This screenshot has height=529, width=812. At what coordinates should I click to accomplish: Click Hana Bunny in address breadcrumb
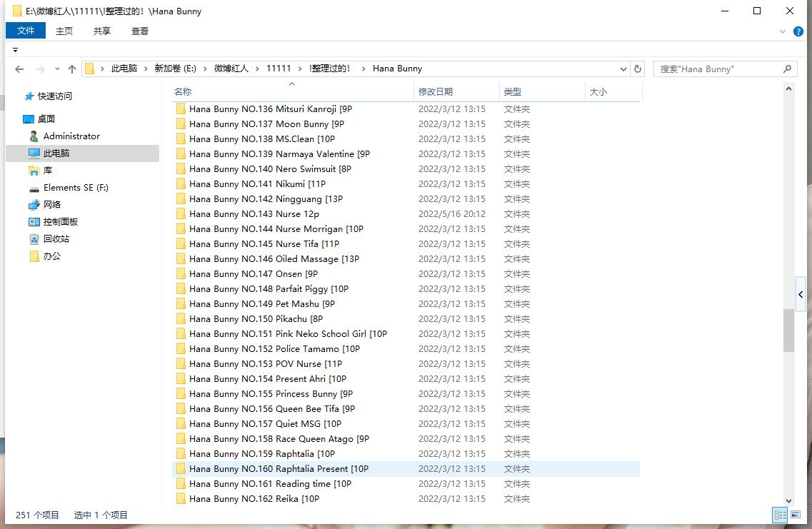[x=397, y=69]
